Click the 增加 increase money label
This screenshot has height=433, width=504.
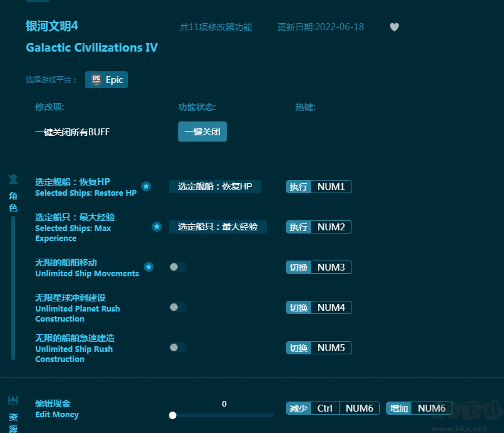399,408
